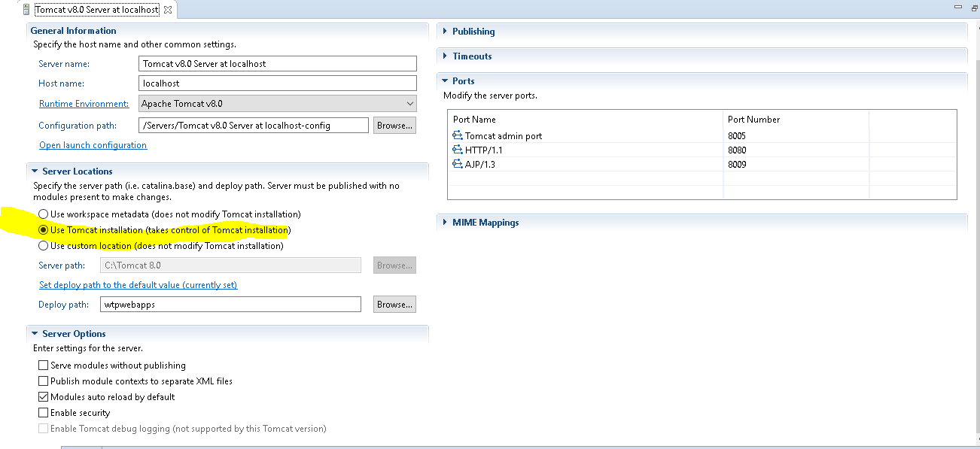Click Browse next to Deploy path
The height and width of the screenshot is (449, 980).
coord(394,305)
